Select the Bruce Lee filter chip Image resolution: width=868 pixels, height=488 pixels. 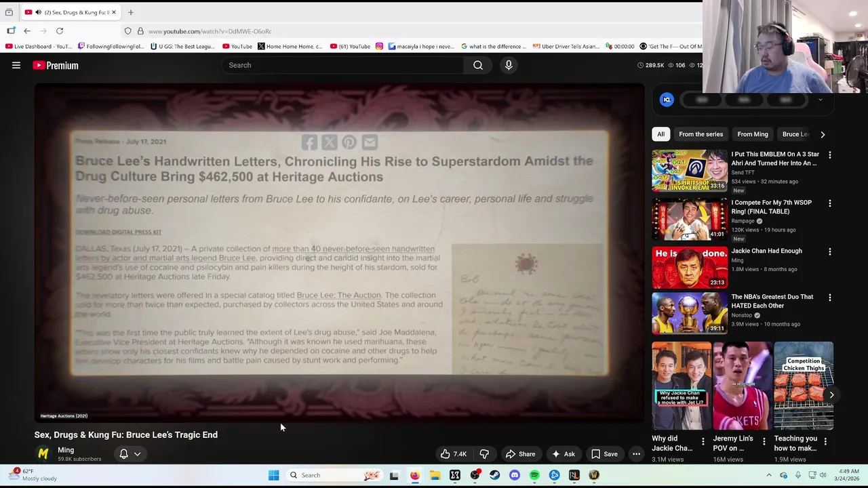(795, 134)
